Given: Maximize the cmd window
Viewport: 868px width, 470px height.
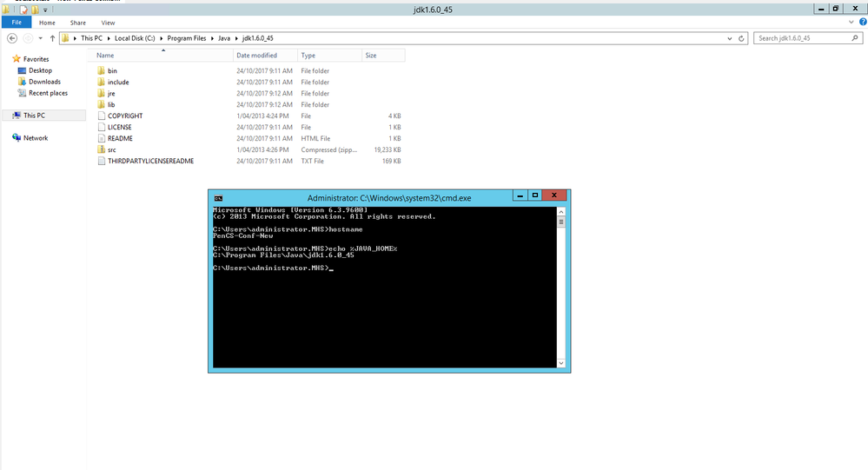Looking at the screenshot, I should tap(534, 195).
